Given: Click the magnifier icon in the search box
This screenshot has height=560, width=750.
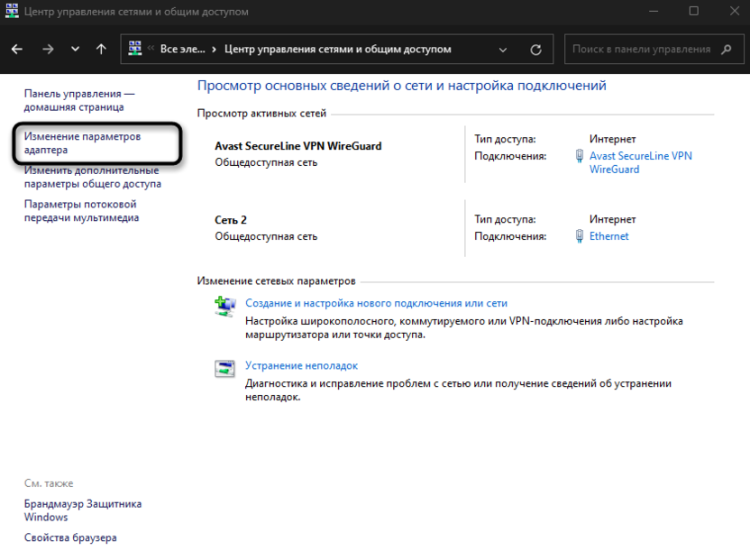Looking at the screenshot, I should [727, 50].
